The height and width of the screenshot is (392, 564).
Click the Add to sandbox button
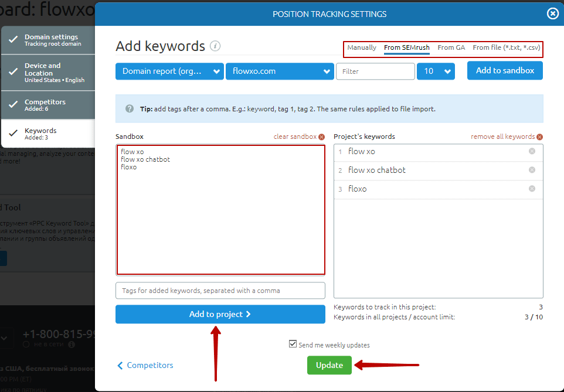click(505, 70)
